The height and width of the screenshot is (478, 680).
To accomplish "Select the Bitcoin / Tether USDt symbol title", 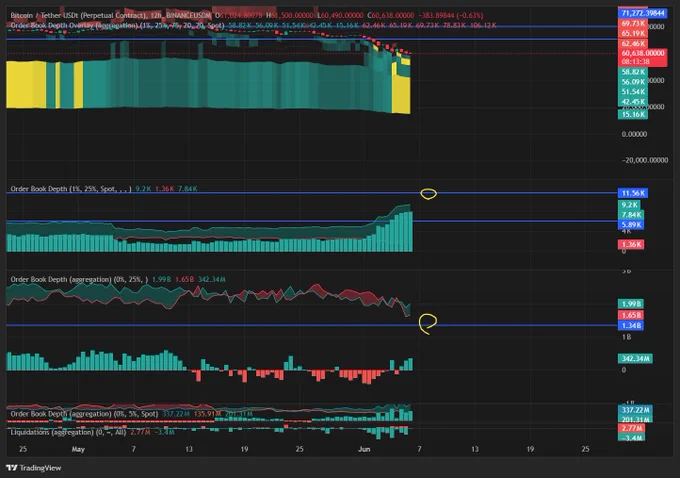I will point(111,15).
